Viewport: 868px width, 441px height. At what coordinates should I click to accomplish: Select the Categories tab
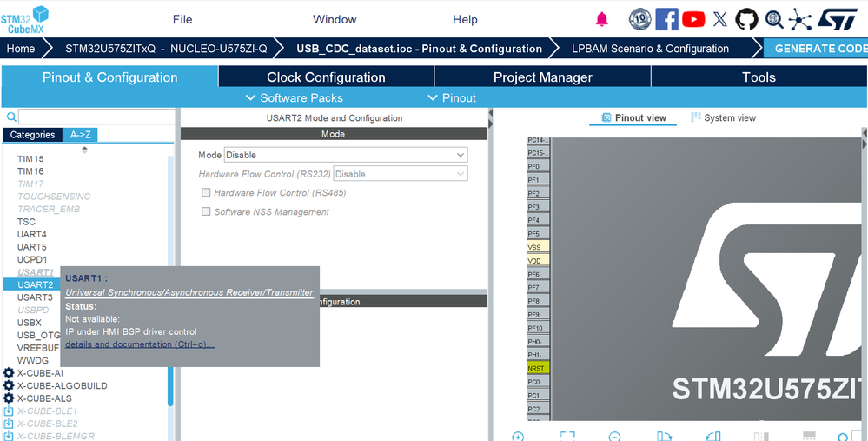[33, 135]
